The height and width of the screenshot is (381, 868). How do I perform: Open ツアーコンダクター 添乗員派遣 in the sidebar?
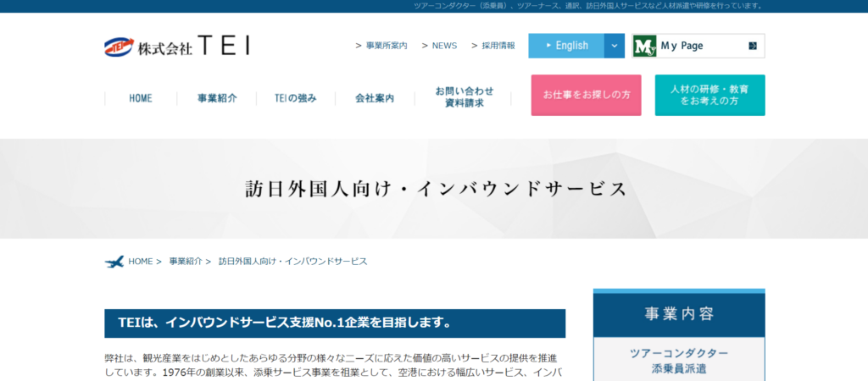pos(679,361)
